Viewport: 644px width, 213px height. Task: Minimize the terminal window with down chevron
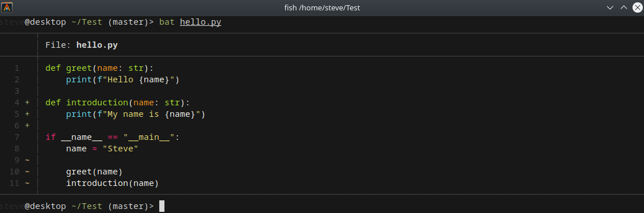tap(610, 7)
